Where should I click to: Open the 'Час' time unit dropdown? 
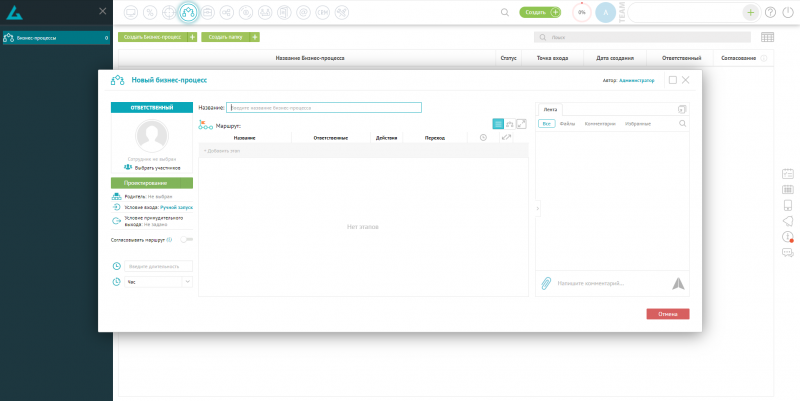click(x=157, y=282)
